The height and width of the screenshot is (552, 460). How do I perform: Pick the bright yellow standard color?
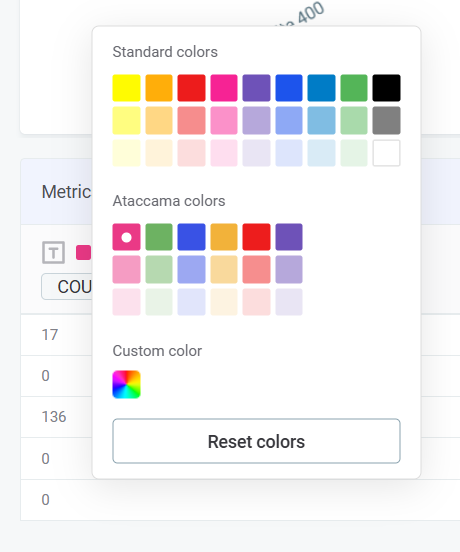tap(126, 88)
